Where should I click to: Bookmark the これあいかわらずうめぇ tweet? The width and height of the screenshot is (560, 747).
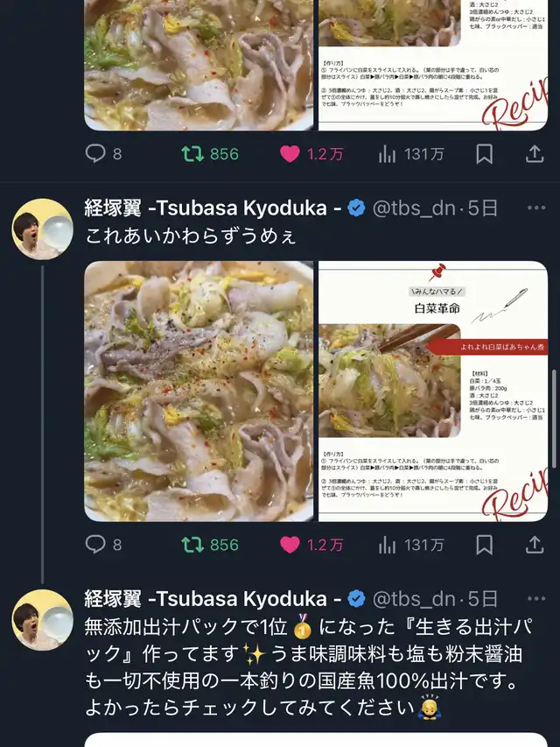(x=484, y=545)
